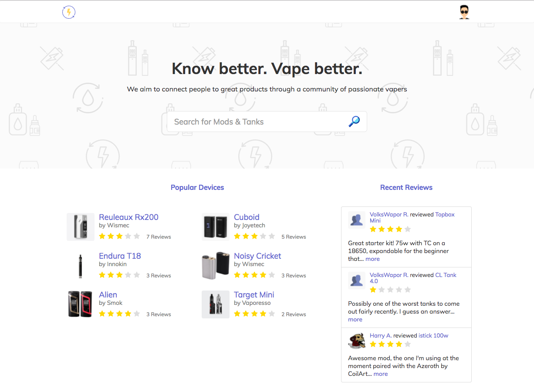Open the Reuleaux Rx200 device page
The height and width of the screenshot is (392, 534).
[128, 217]
